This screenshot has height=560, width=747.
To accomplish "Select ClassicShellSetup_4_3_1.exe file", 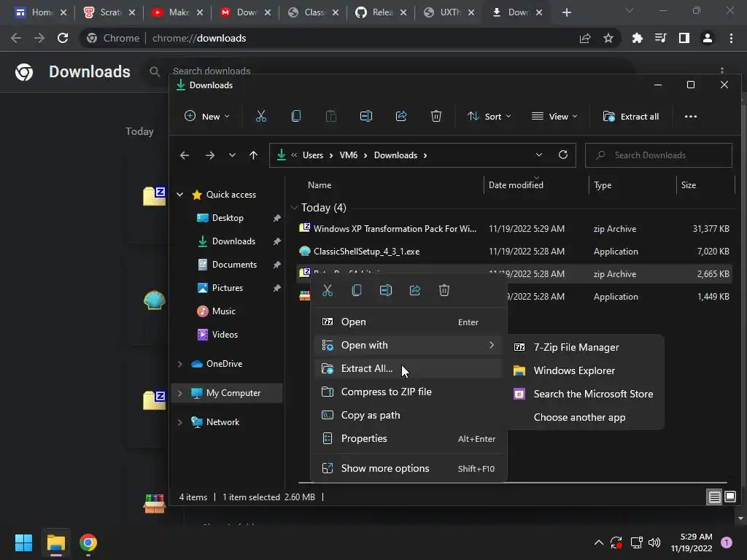I will pyautogui.click(x=514, y=252).
